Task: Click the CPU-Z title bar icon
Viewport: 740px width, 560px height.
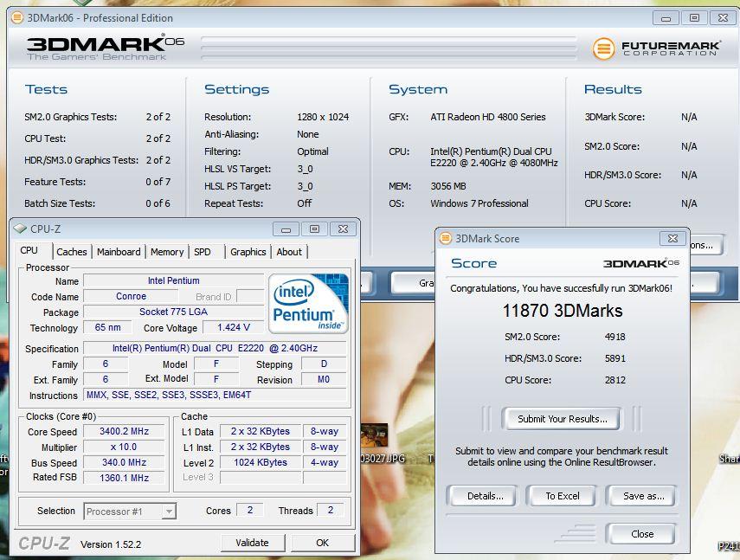Action: pyautogui.click(x=20, y=229)
